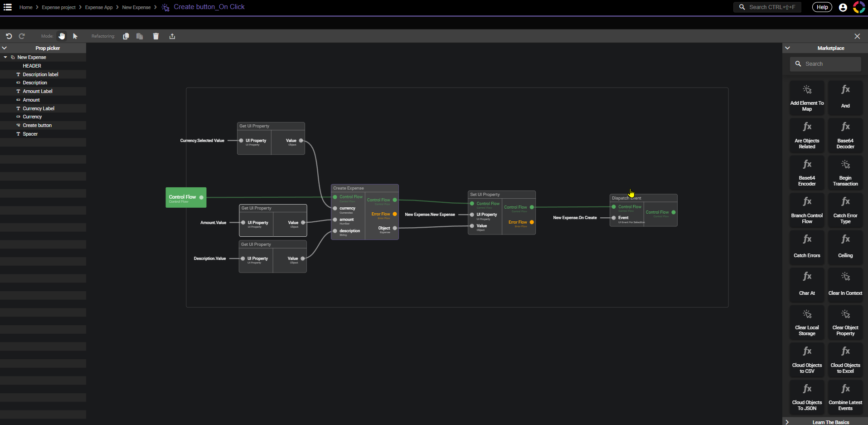Image resolution: width=868 pixels, height=425 pixels.
Task: Switch to the cursor selection mode
Action: click(75, 36)
